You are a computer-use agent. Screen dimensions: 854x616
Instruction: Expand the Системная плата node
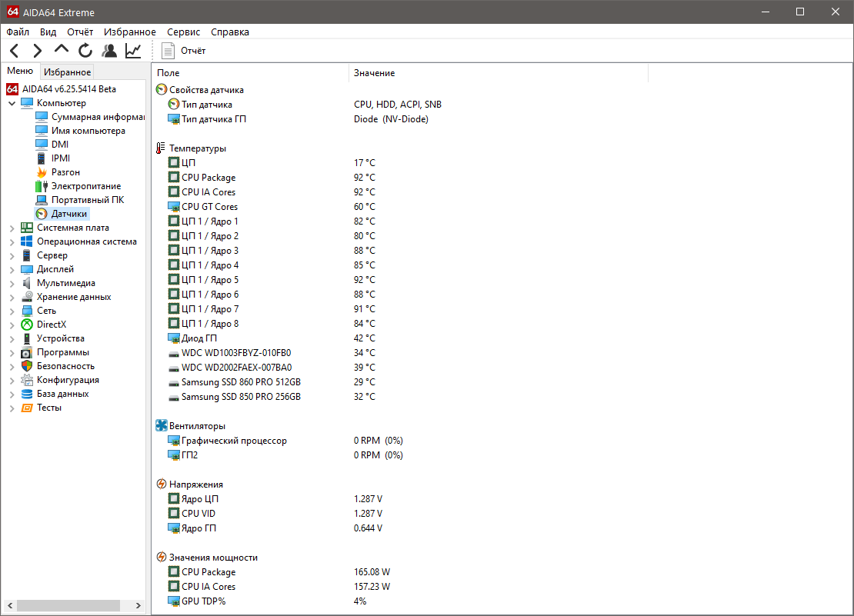tap(12, 228)
